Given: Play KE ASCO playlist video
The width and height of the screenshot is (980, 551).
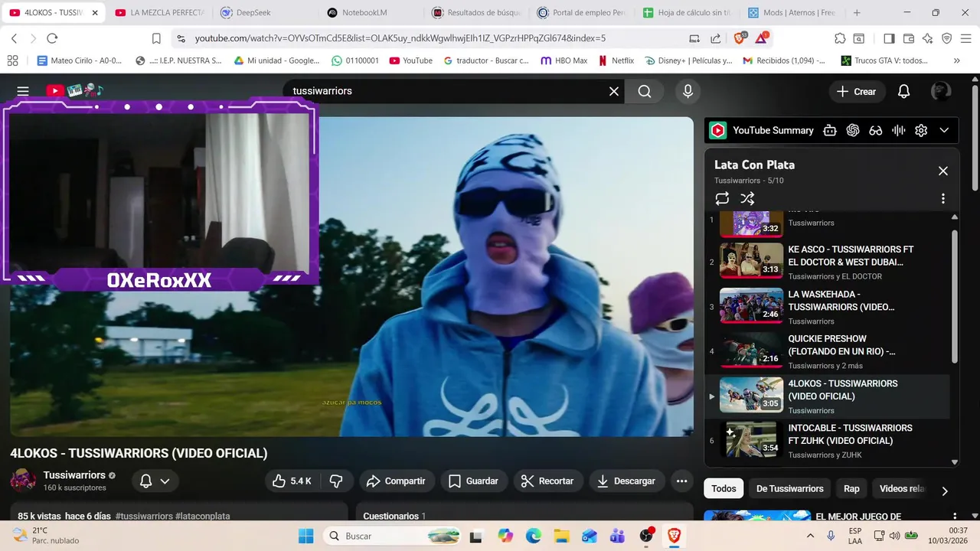Looking at the screenshot, I should tap(827, 262).
